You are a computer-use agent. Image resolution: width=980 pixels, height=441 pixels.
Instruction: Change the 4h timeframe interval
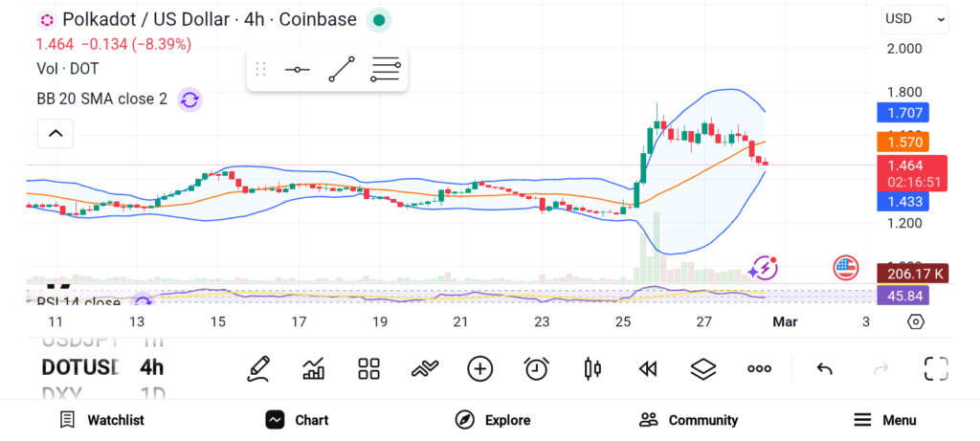point(152,367)
